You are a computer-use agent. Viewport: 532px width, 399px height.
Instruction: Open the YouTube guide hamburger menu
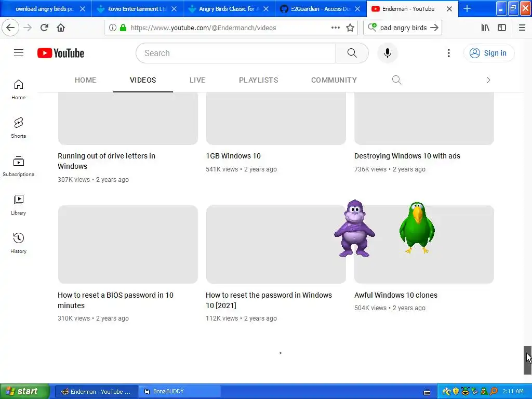coord(19,53)
